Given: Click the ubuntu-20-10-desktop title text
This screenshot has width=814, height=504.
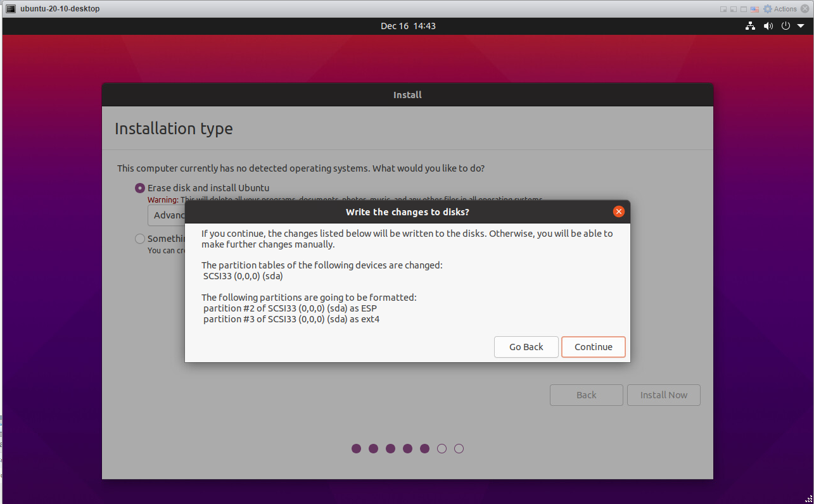Looking at the screenshot, I should 60,9.
